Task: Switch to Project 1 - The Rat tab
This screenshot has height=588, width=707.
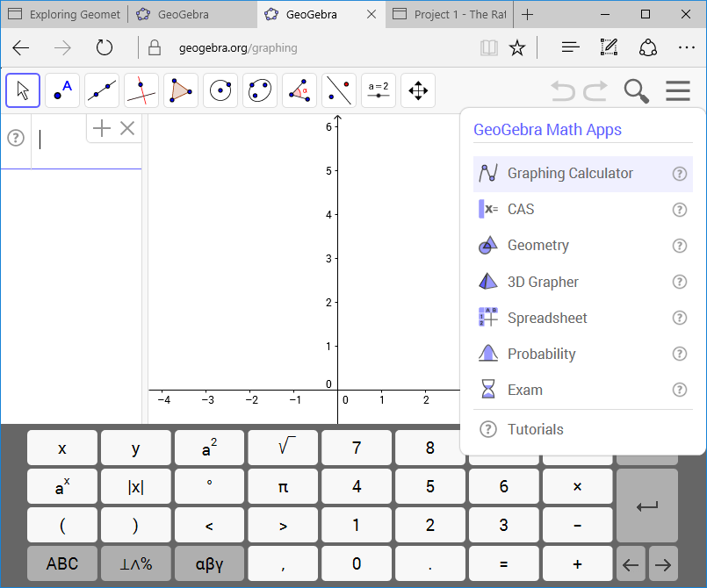Action: (450, 14)
